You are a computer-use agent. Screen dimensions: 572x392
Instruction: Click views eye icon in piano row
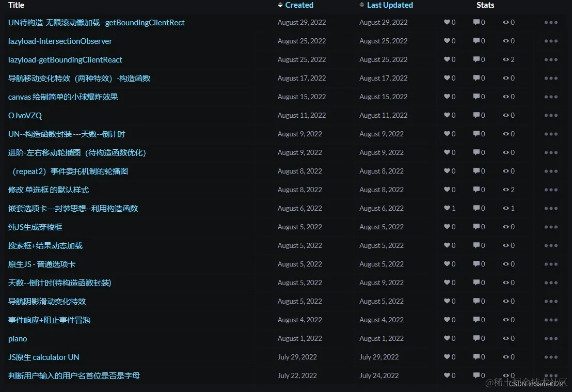505,338
